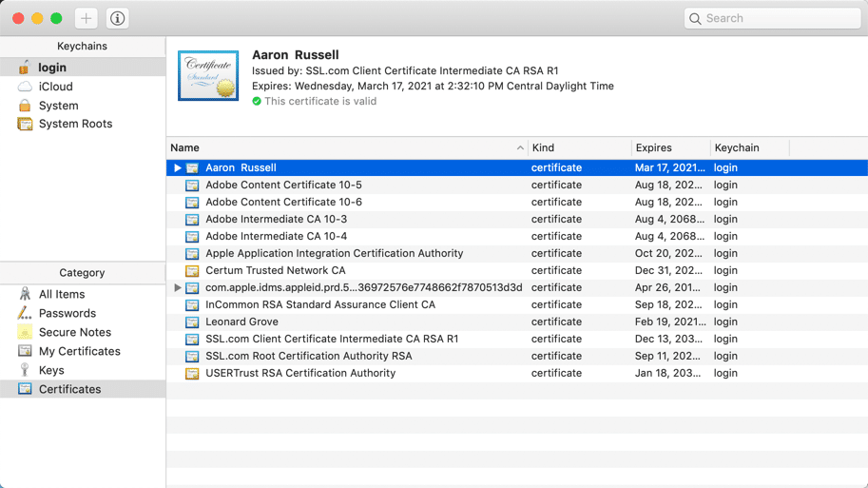Click the Keys category key icon
Image resolution: width=868 pixels, height=488 pixels.
click(x=25, y=370)
